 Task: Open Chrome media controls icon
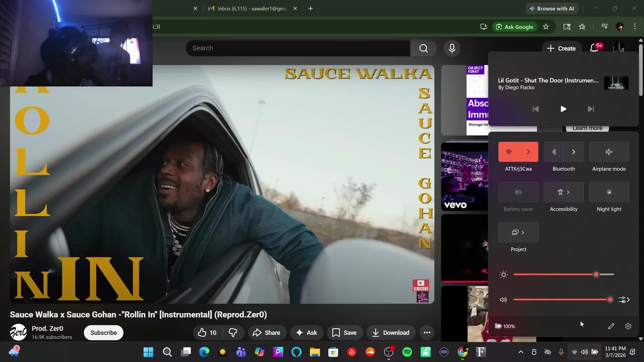coord(605,27)
